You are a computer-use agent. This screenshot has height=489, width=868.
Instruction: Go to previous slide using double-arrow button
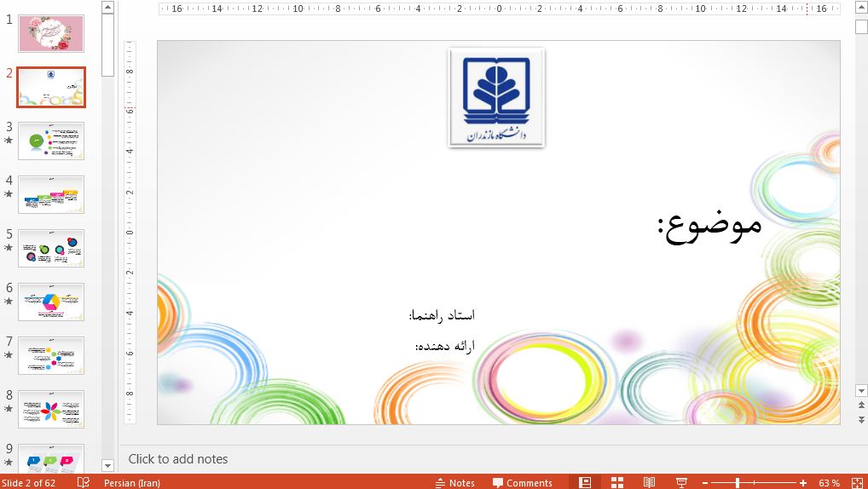coord(860,406)
